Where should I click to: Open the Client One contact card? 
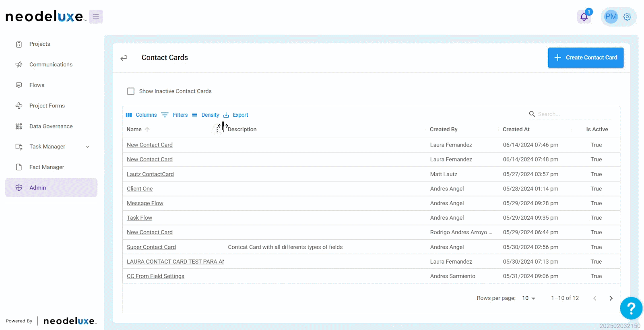click(140, 189)
